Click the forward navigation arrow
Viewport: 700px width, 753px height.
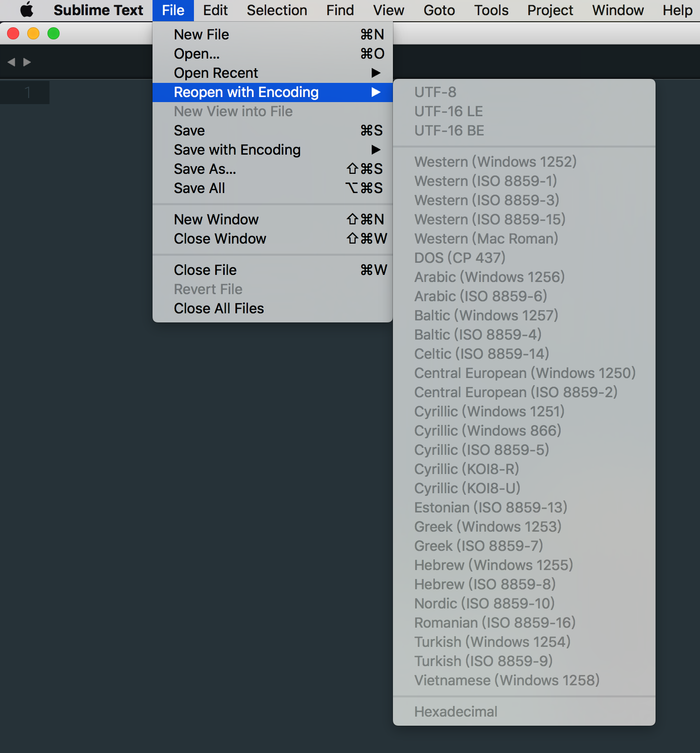pos(27,62)
